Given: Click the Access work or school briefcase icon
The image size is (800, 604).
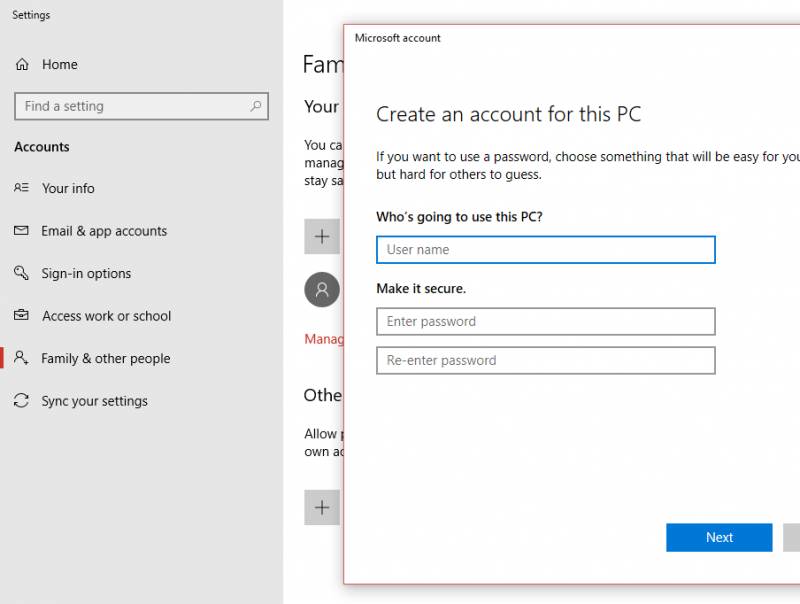Looking at the screenshot, I should tap(21, 315).
